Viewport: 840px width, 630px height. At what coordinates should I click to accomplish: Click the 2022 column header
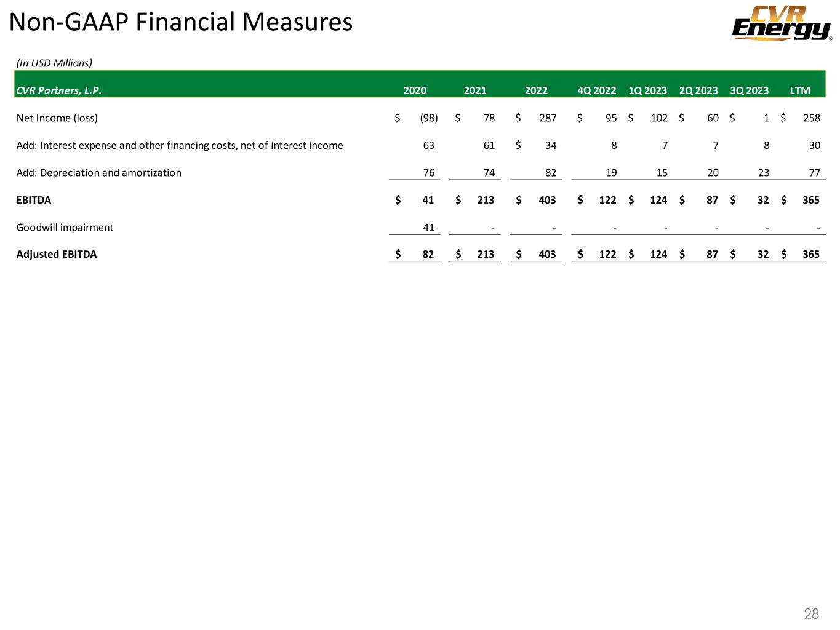click(536, 90)
